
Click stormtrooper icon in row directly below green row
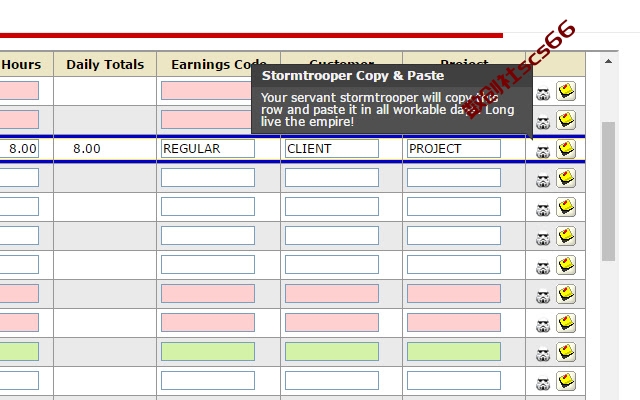pyautogui.click(x=543, y=383)
